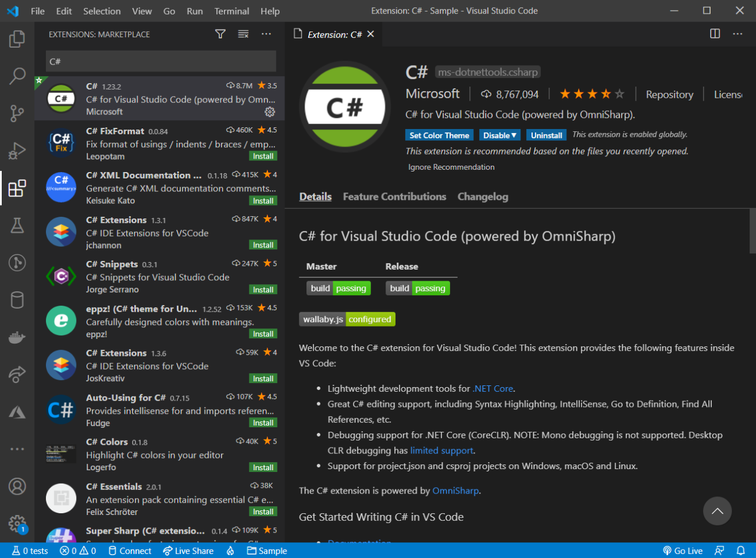Click the star rating of C# extension
The image size is (756, 558).
click(591, 94)
